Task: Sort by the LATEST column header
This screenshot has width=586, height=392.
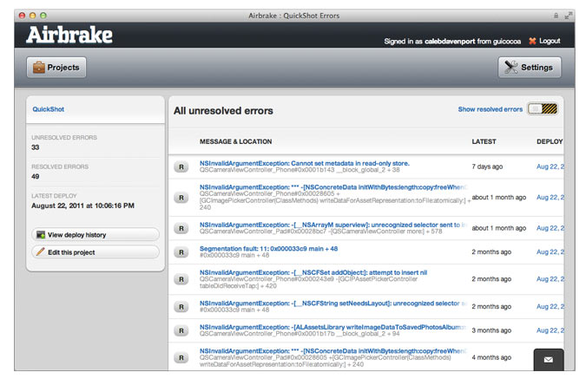Action: (484, 142)
